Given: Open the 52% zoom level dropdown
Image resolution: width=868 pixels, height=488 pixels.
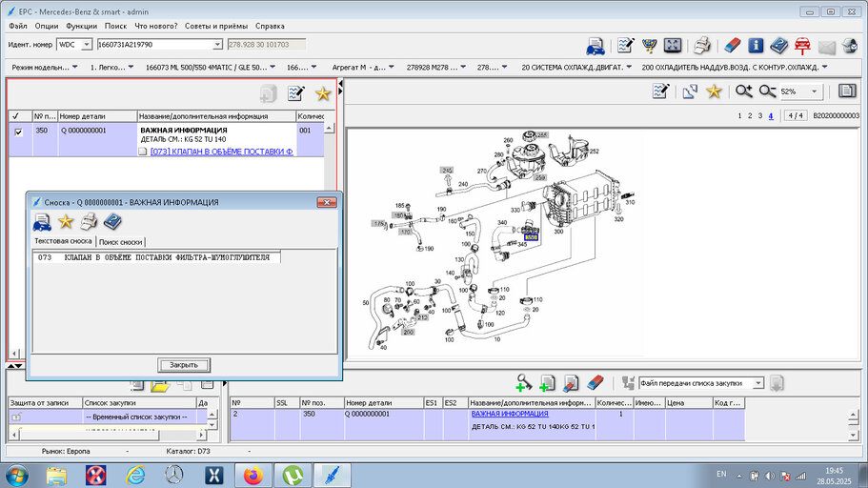Looking at the screenshot, I should [x=814, y=91].
